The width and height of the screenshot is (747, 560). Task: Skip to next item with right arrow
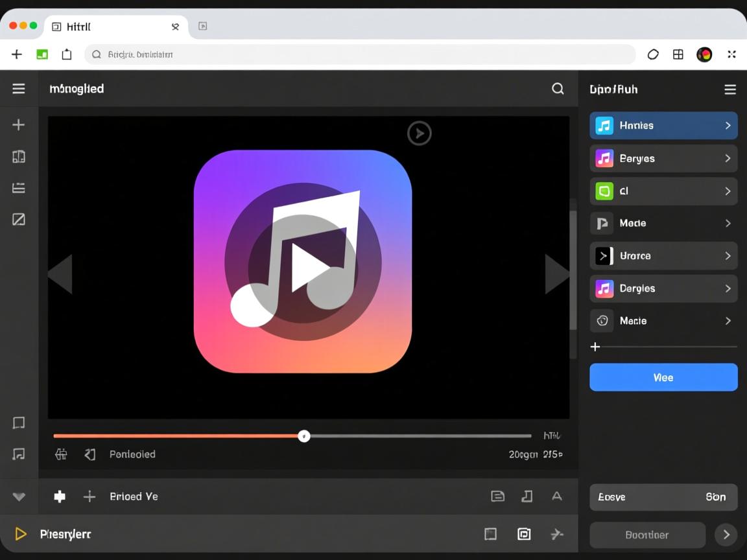(556, 274)
